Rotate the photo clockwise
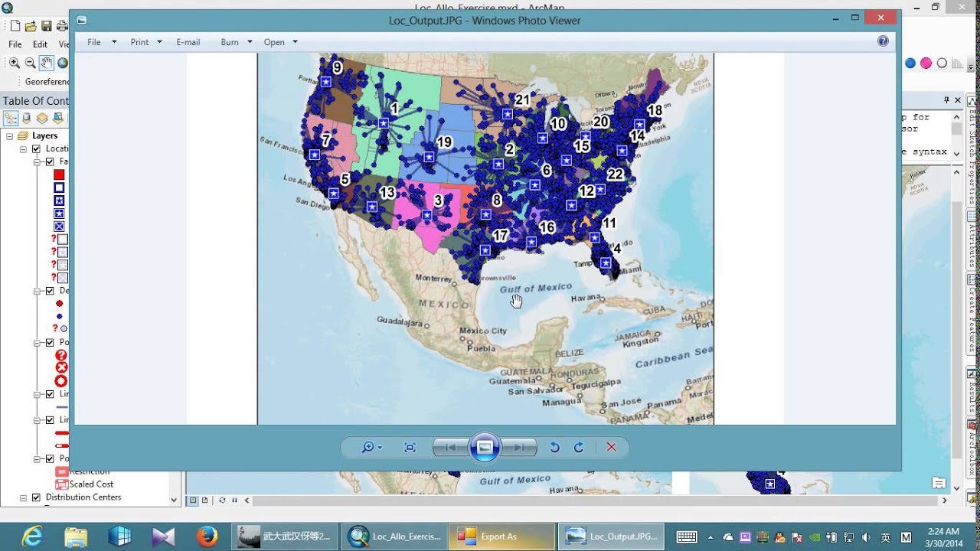Screen dimensions: 980x551 click(x=579, y=448)
